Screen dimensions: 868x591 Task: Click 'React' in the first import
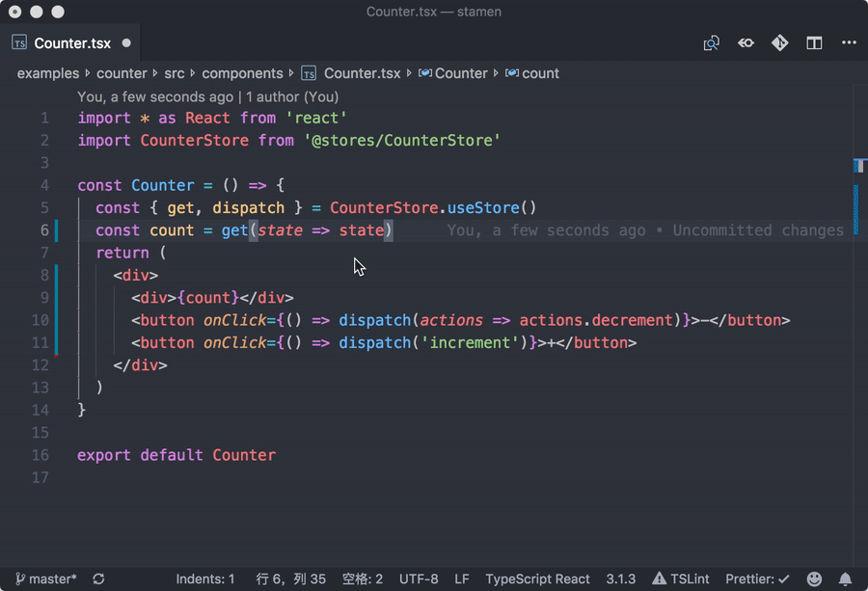coord(207,118)
